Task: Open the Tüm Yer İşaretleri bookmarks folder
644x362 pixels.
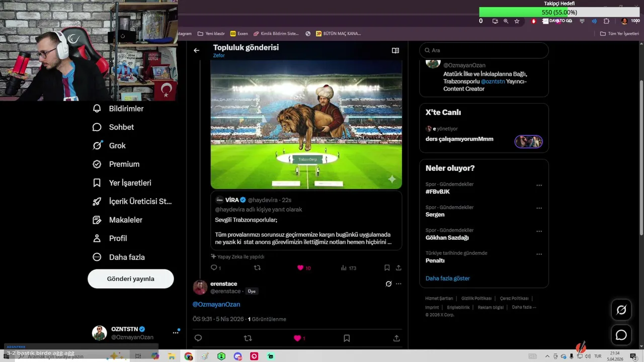Action: point(619,34)
